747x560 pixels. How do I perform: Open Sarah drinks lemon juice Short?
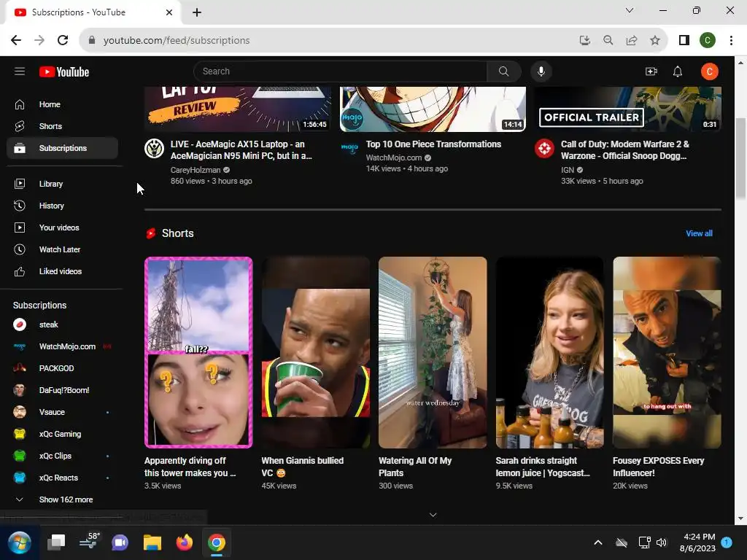550,352
